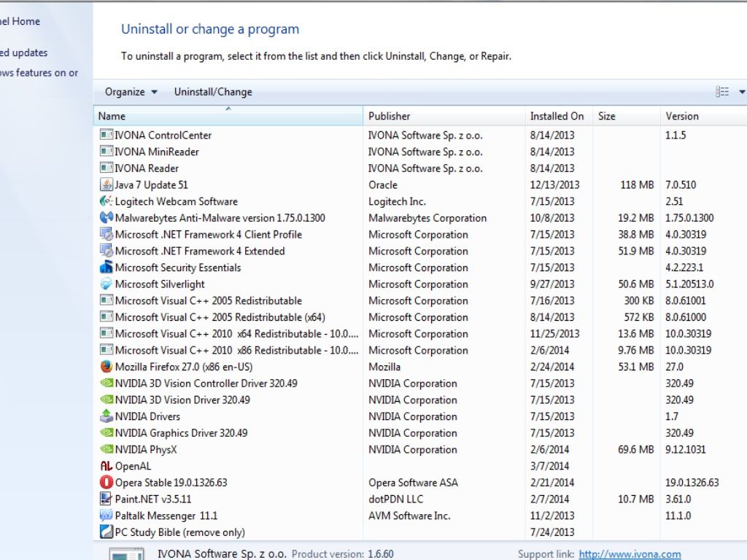Click the Malwarebytes Anti-Malware icon
This screenshot has height=560, width=747.
[106, 218]
